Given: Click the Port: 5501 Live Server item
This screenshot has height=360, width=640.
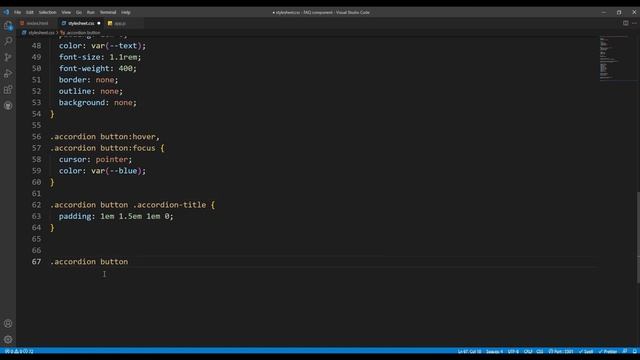Looking at the screenshot, I should tap(561, 351).
